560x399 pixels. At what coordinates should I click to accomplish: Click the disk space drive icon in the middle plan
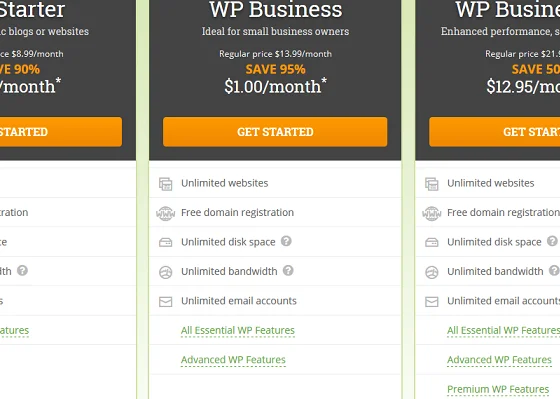point(165,243)
